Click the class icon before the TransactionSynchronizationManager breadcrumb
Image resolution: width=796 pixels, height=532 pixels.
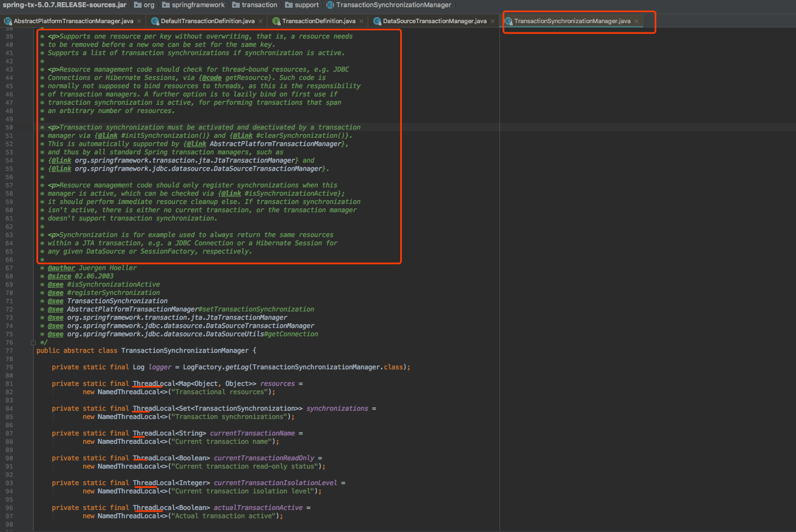(330, 5)
